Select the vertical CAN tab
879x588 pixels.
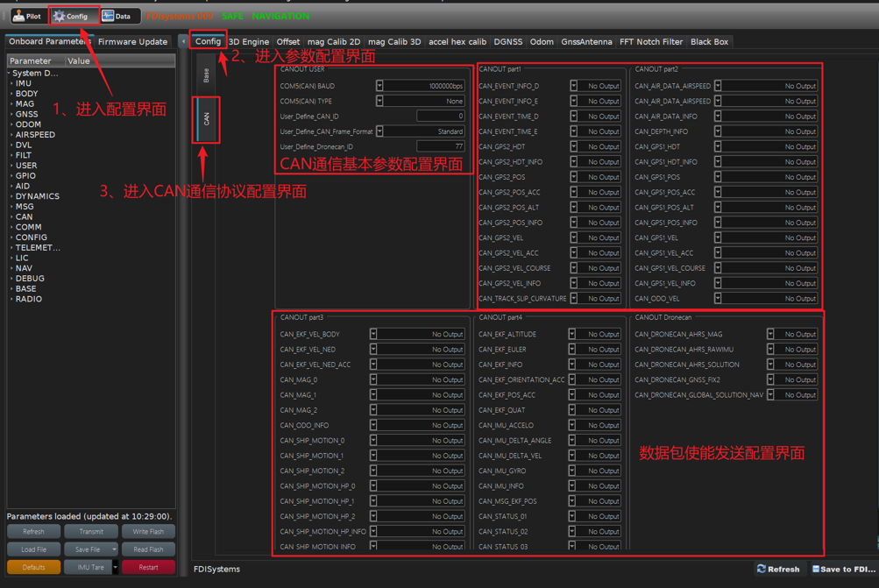[x=206, y=119]
